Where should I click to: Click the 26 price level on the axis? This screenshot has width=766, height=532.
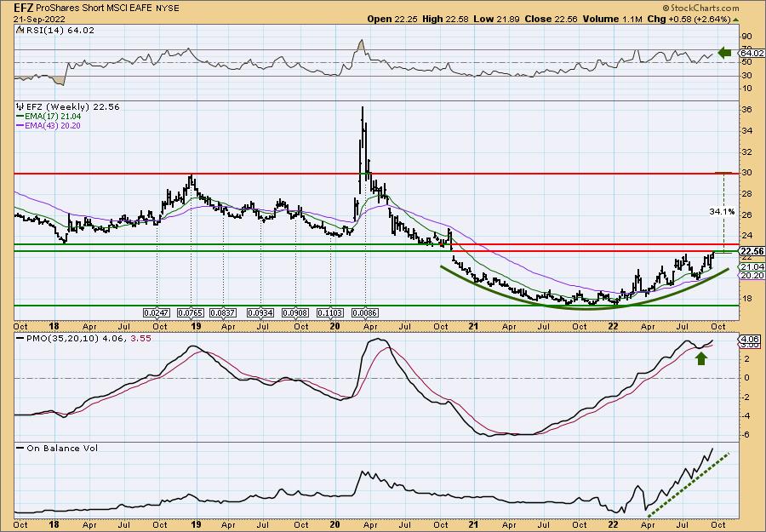pyautogui.click(x=747, y=215)
